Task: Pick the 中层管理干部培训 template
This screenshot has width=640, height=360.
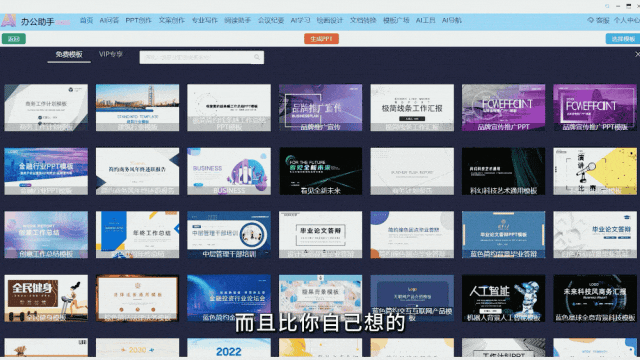Action: [229, 235]
